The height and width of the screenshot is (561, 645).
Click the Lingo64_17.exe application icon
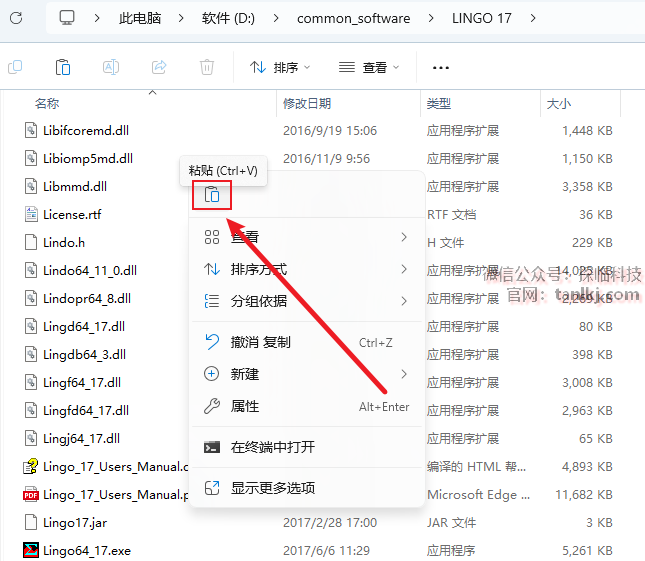coord(31,550)
